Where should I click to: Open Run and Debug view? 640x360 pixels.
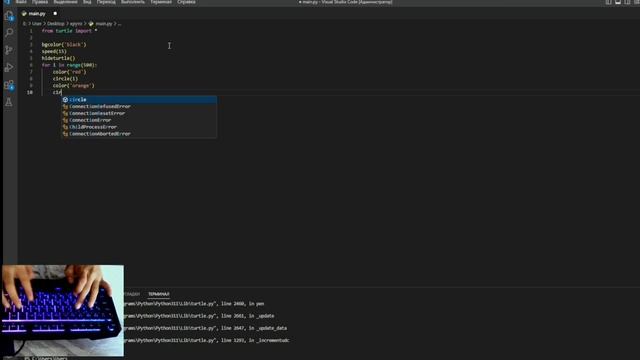point(9,67)
